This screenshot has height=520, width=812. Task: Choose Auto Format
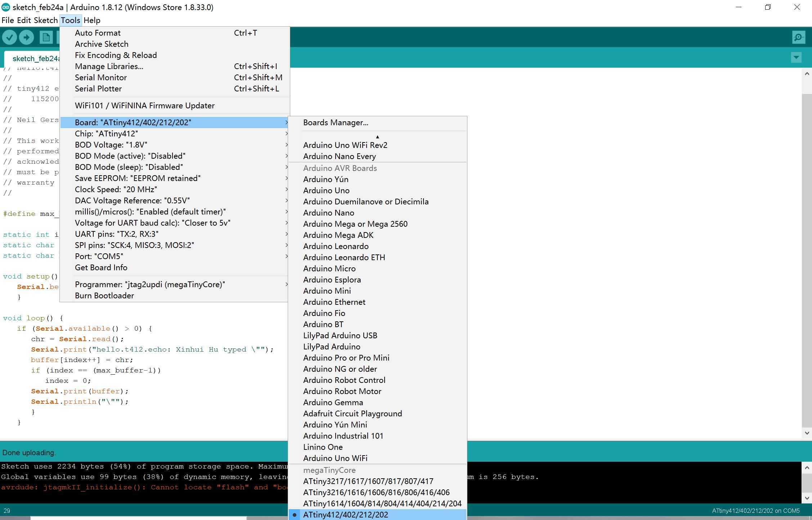[175, 33]
